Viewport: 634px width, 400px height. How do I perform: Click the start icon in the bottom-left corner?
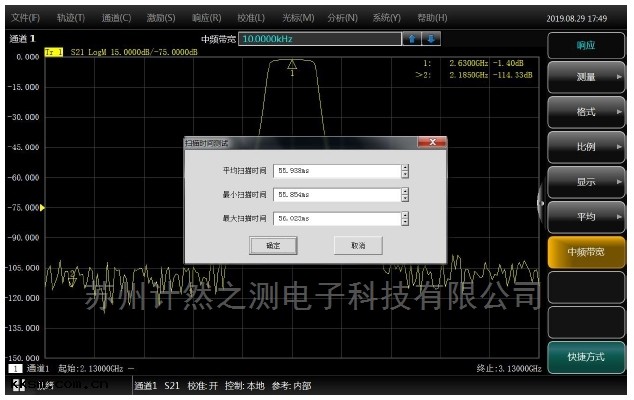[15, 385]
